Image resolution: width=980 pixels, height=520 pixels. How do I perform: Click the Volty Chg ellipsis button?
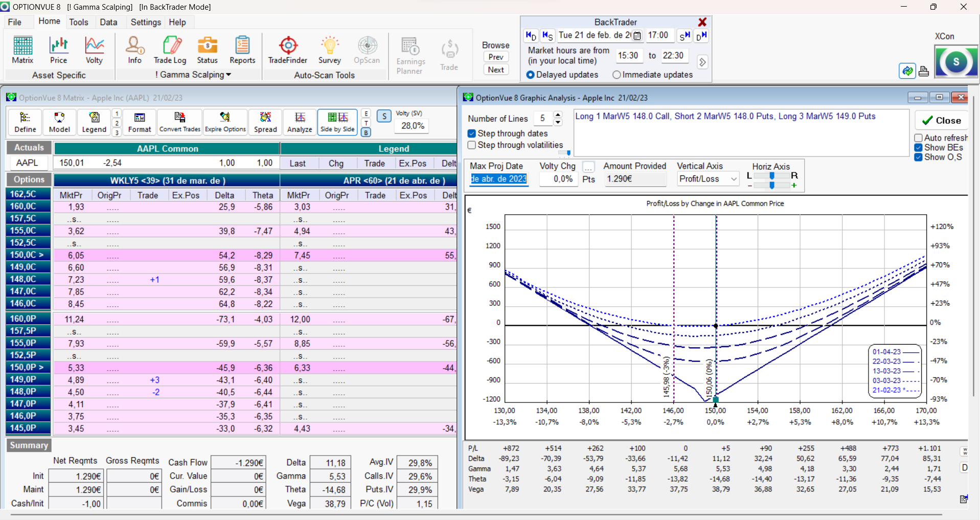click(x=588, y=167)
